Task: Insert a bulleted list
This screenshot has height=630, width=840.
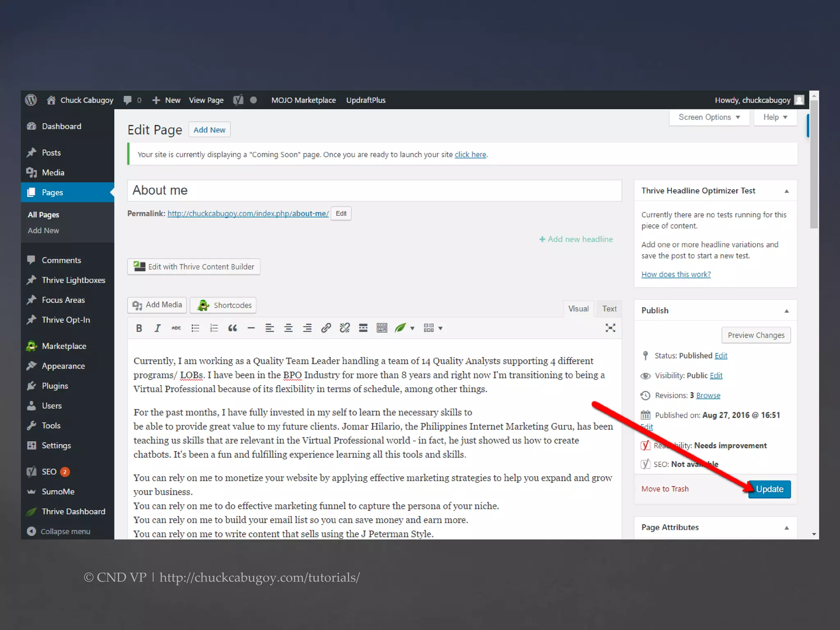Action: pyautogui.click(x=195, y=328)
